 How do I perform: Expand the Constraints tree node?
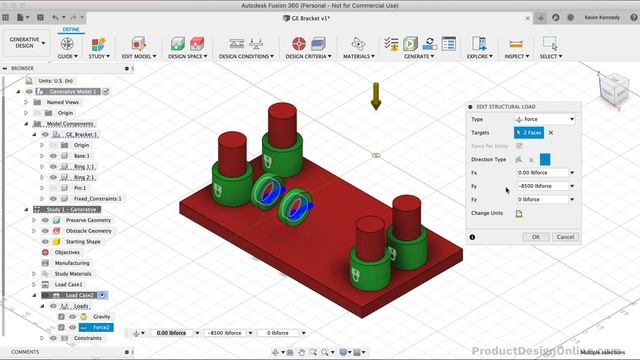(42, 338)
